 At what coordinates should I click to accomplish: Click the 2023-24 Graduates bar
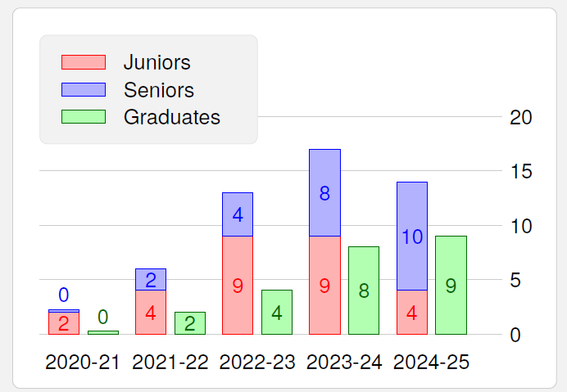tap(364, 291)
